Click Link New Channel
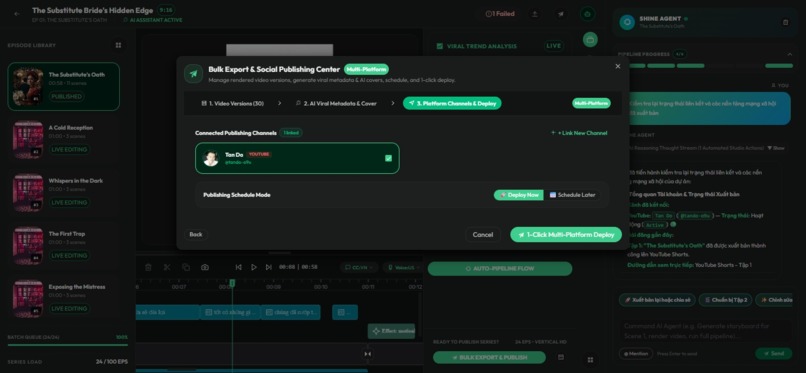Viewport: 806px width, 373px height. (579, 133)
